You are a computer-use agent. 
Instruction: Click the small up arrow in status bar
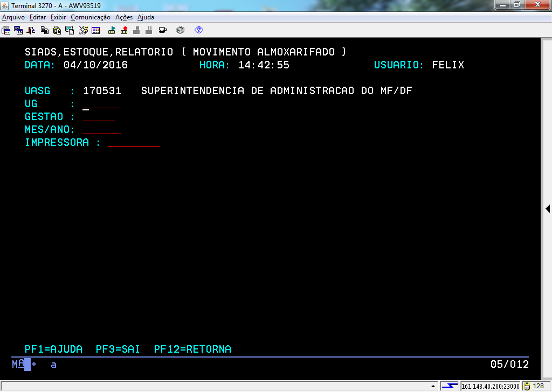[433, 386]
